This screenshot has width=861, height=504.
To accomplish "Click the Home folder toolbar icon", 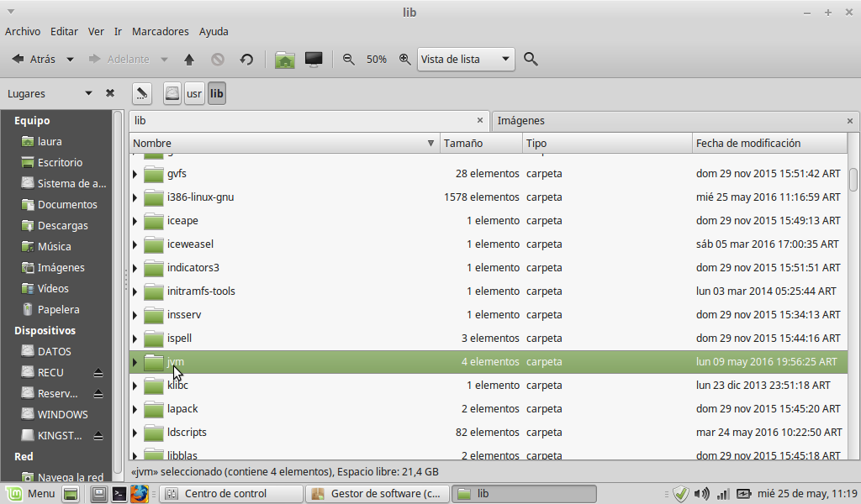I will tap(285, 60).
